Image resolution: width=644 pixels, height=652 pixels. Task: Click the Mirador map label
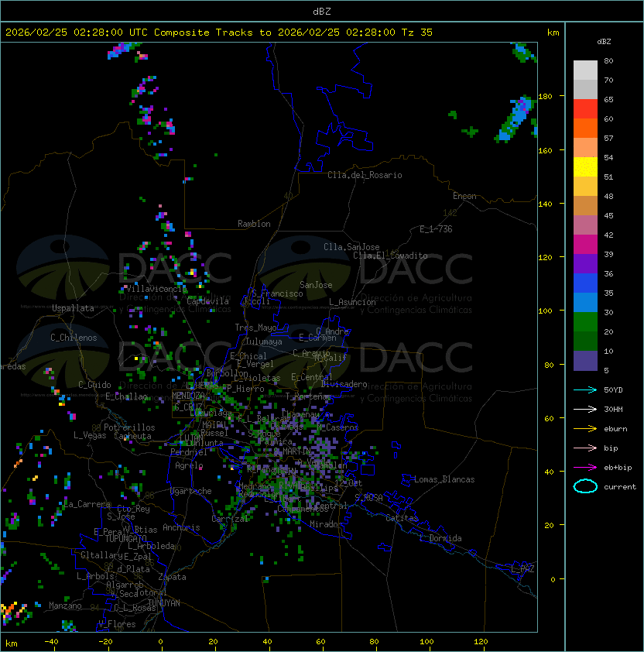click(326, 524)
